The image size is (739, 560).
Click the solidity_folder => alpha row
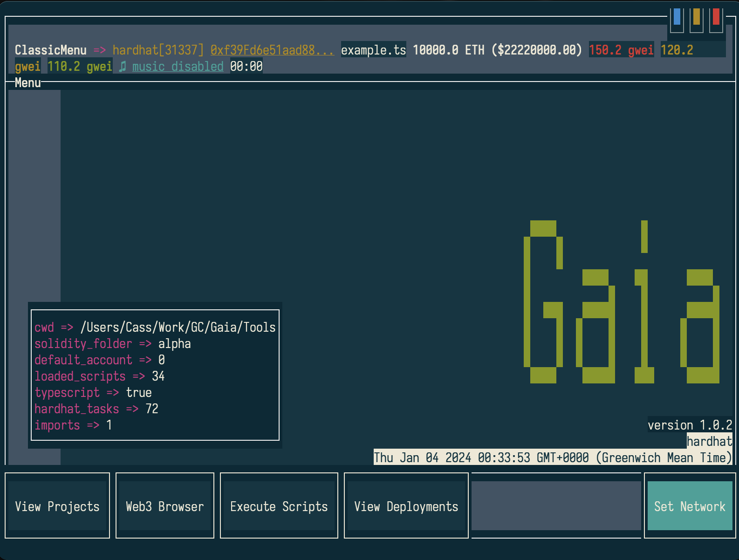(x=113, y=343)
